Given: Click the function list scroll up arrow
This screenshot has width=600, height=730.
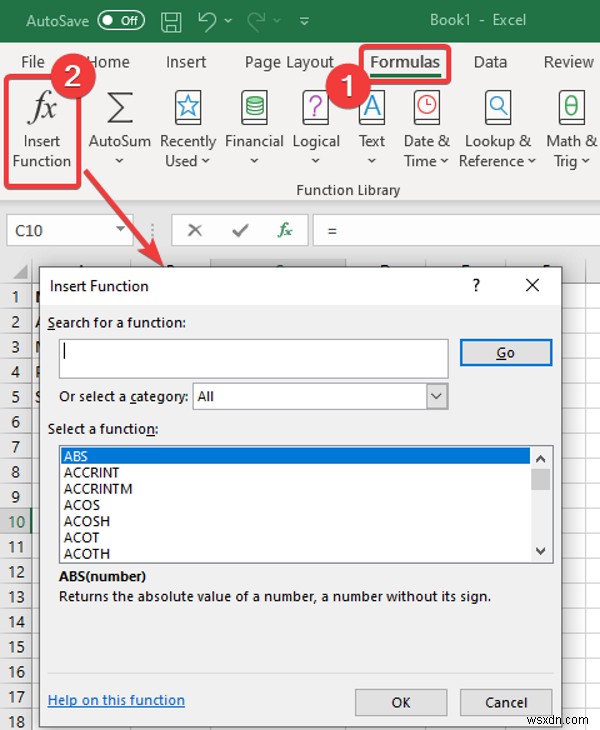Looking at the screenshot, I should click(x=540, y=459).
